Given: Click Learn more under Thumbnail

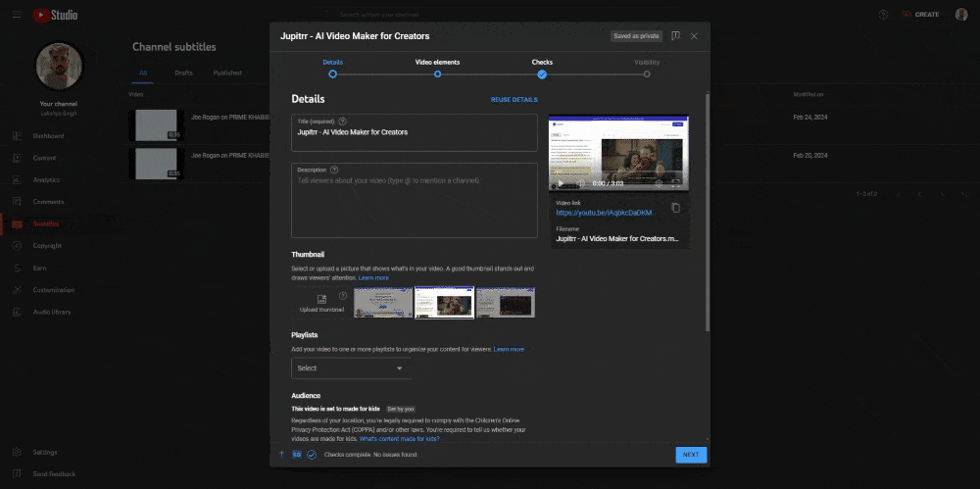Looking at the screenshot, I should (373, 277).
